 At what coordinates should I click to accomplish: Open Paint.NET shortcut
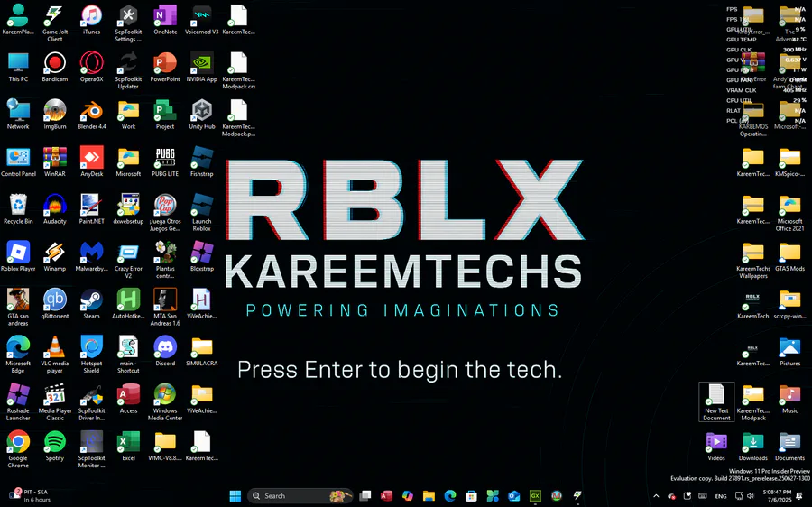click(92, 209)
